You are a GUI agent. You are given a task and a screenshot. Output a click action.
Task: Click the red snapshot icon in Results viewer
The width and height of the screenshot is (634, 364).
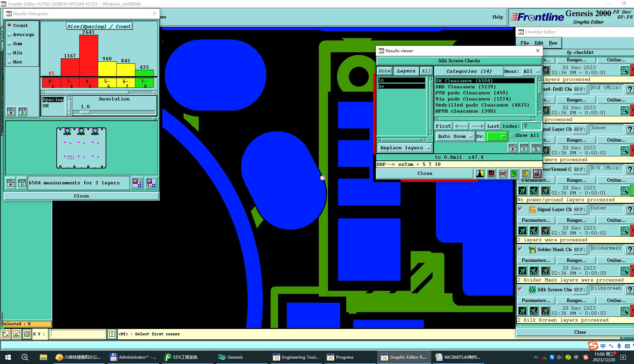point(491,174)
